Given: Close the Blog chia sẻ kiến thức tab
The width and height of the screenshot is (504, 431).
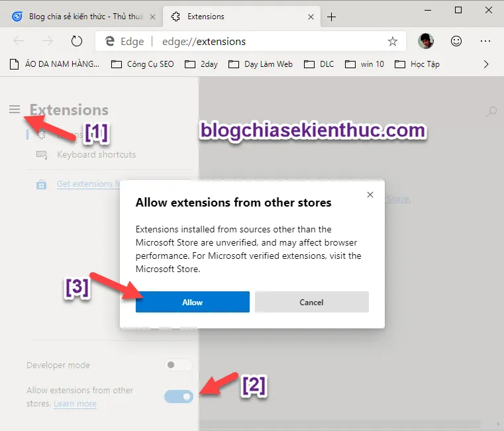Looking at the screenshot, I should coord(153,17).
